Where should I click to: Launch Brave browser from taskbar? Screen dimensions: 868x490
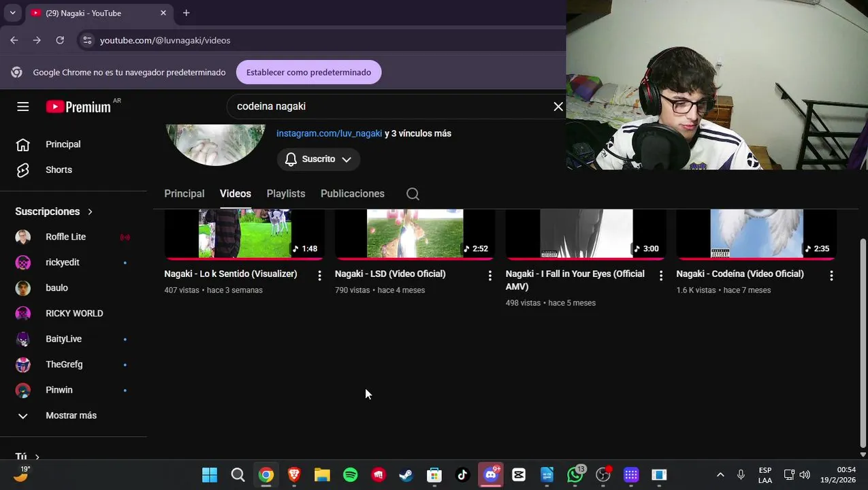pyautogui.click(x=294, y=475)
